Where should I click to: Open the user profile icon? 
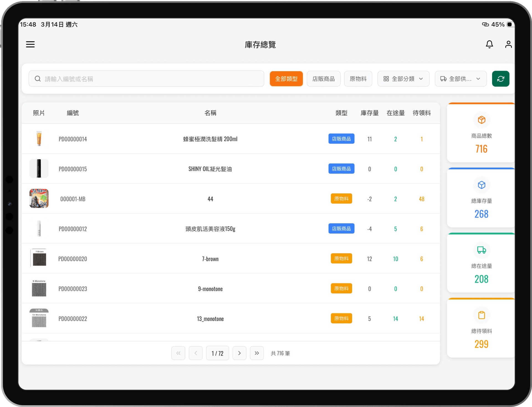tap(508, 44)
